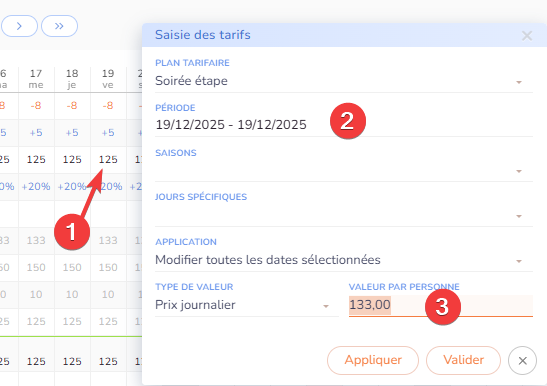
Task: Close Saisie des tarifs dialog header X
Action: point(527,35)
